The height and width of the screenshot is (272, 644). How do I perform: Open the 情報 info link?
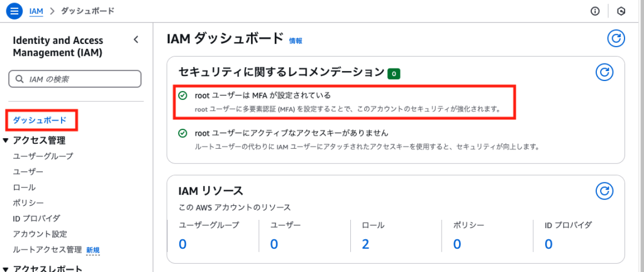296,41
